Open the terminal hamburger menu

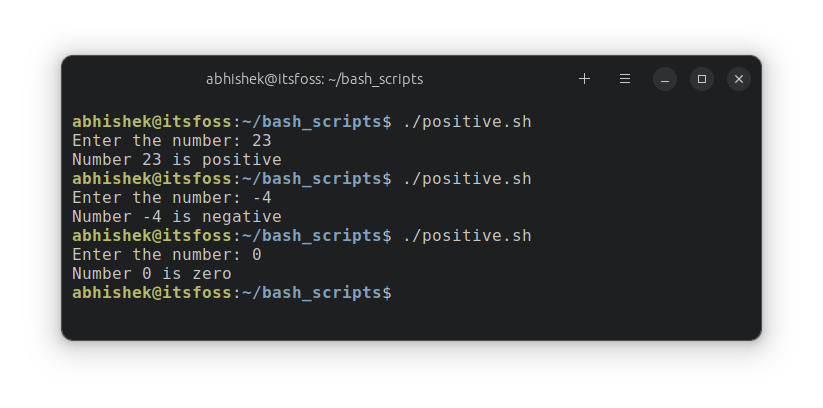pos(625,79)
